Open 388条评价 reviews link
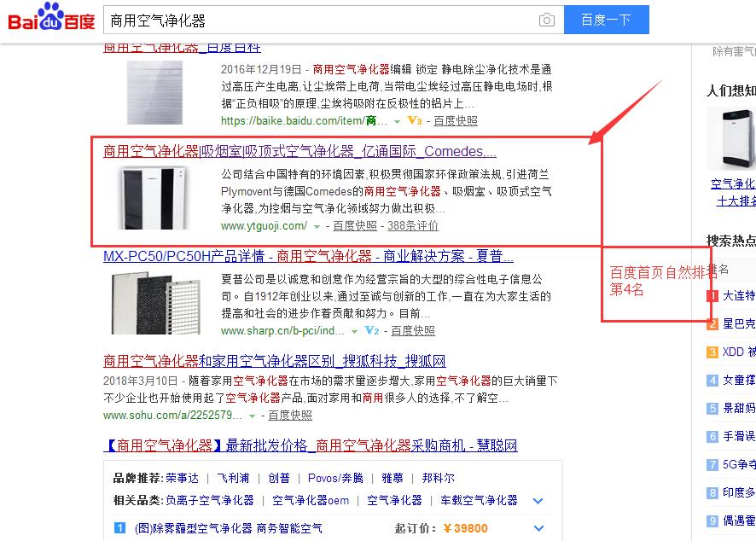756x541 pixels. (413, 225)
